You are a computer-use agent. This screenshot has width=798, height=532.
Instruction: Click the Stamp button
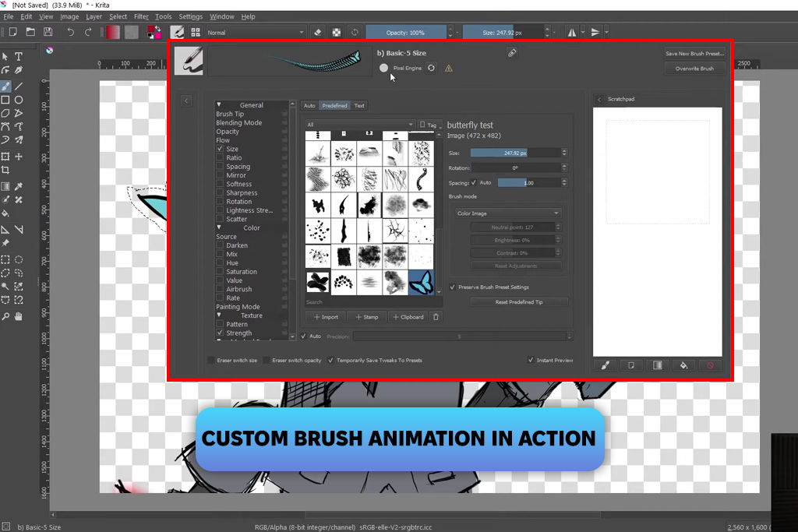pos(366,317)
